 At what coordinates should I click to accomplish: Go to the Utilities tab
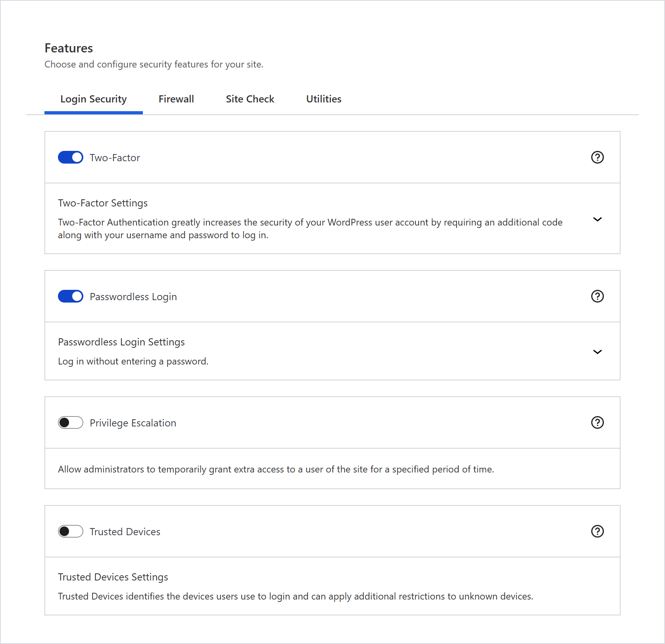pos(324,99)
